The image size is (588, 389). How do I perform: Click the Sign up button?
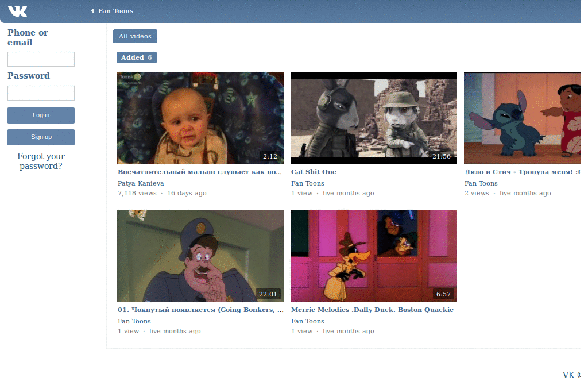coord(41,137)
